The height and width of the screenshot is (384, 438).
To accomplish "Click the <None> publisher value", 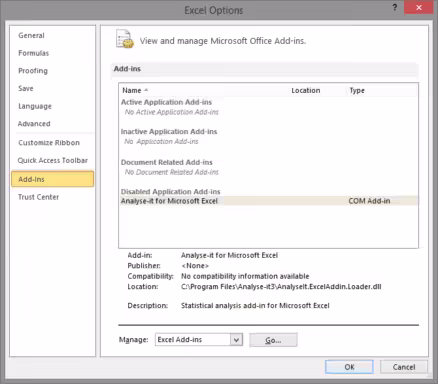I will coord(195,266).
